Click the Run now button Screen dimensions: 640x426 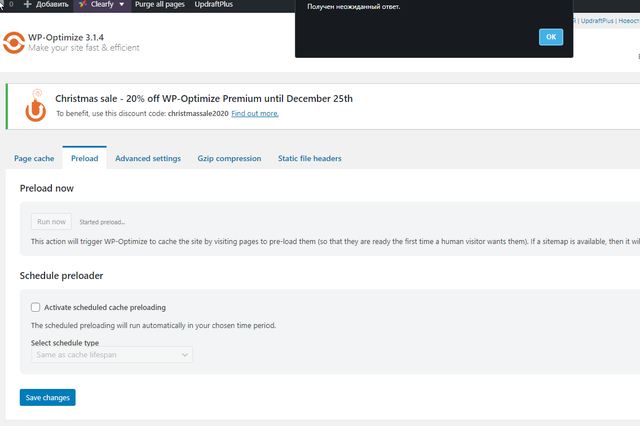(x=51, y=222)
